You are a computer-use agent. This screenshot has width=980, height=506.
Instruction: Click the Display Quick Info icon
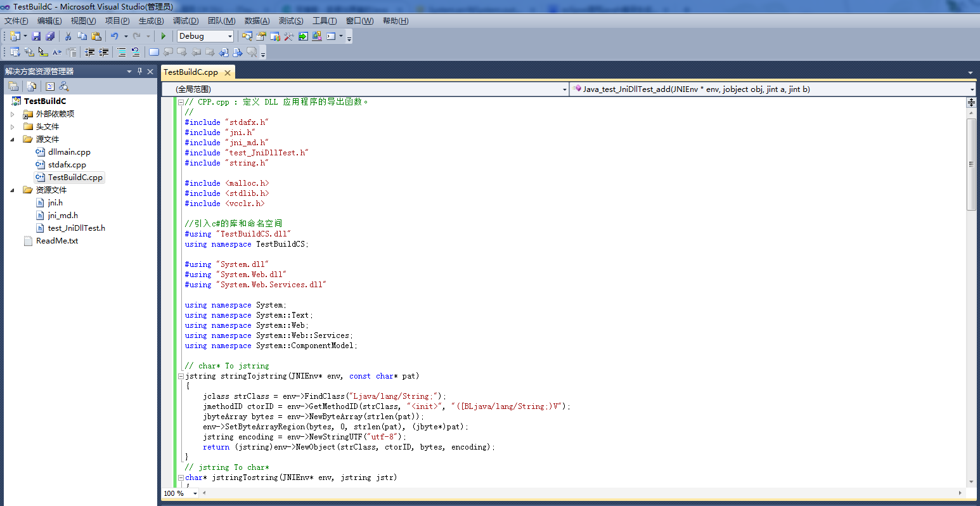tap(43, 52)
